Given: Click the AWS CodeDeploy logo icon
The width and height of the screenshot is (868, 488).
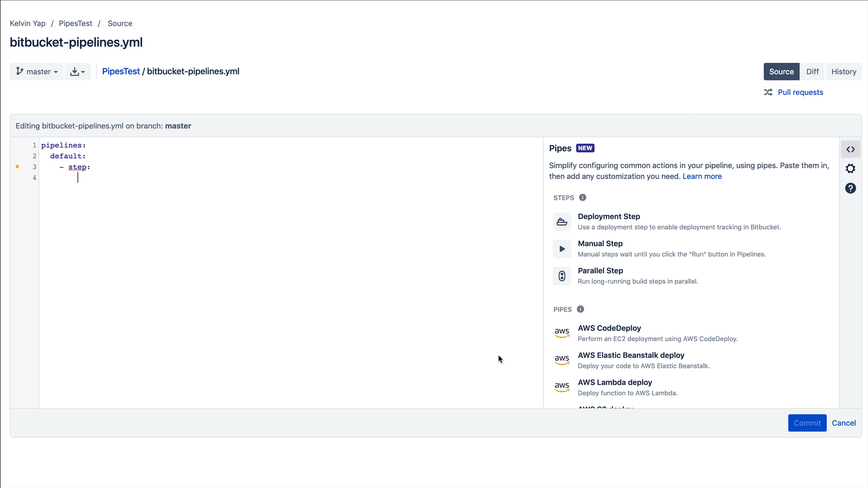Looking at the screenshot, I should [x=562, y=333].
